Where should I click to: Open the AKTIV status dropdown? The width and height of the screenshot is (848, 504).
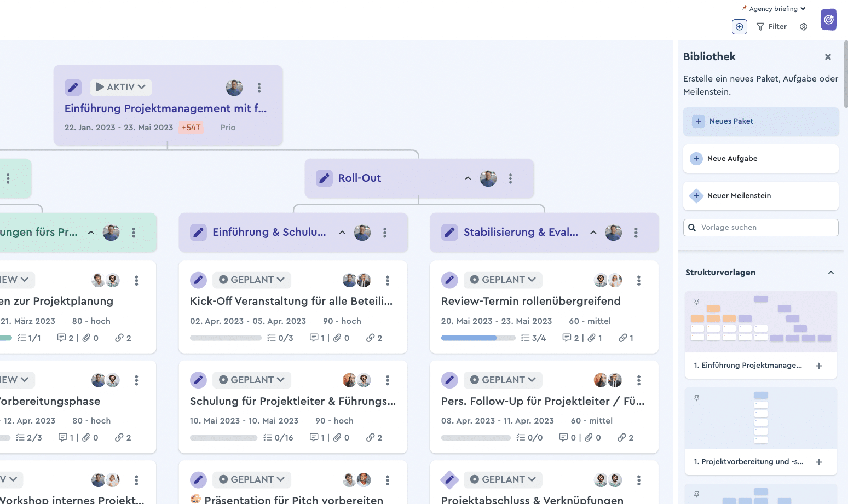click(x=121, y=87)
